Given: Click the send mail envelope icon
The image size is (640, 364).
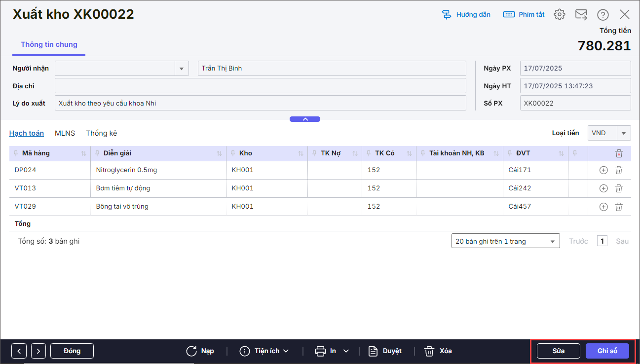Looking at the screenshot, I should pyautogui.click(x=581, y=14).
